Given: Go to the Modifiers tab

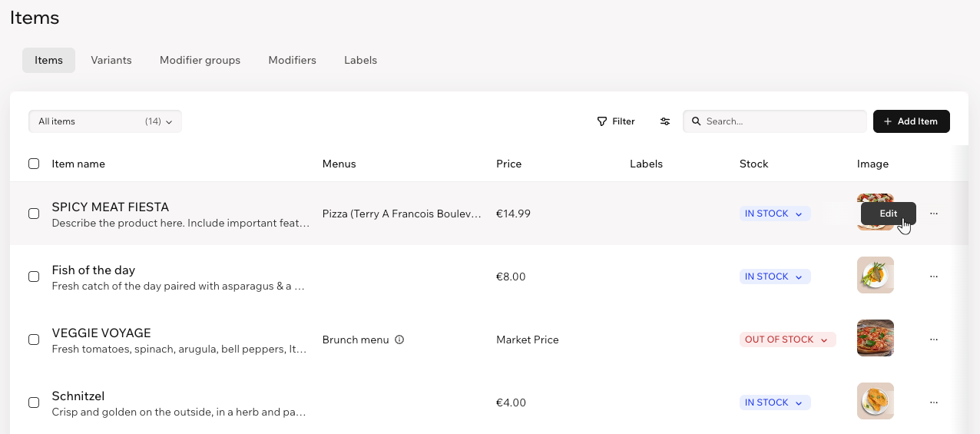Looking at the screenshot, I should (292, 60).
